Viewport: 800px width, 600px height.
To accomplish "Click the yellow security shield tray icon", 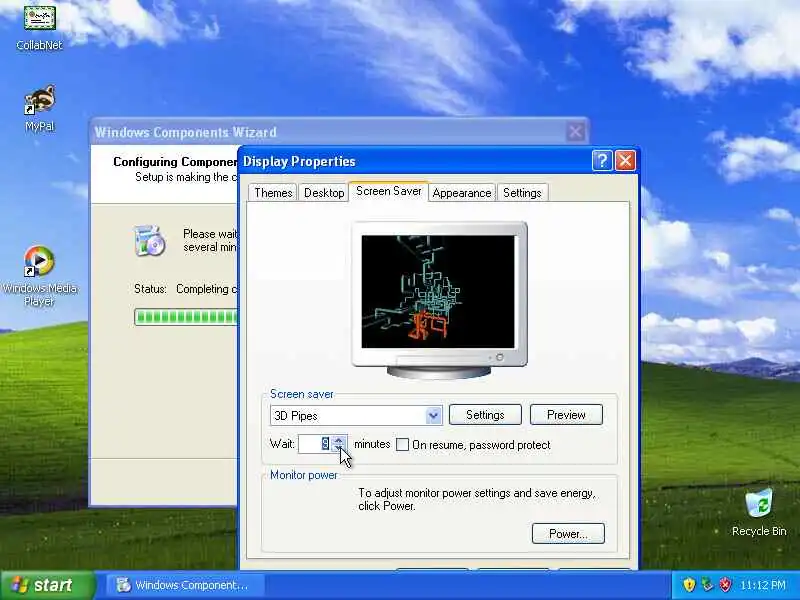I will pyautogui.click(x=689, y=584).
